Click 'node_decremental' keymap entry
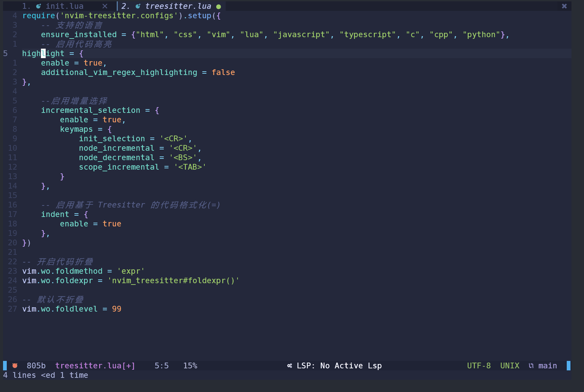584x392 pixels. coord(117,157)
